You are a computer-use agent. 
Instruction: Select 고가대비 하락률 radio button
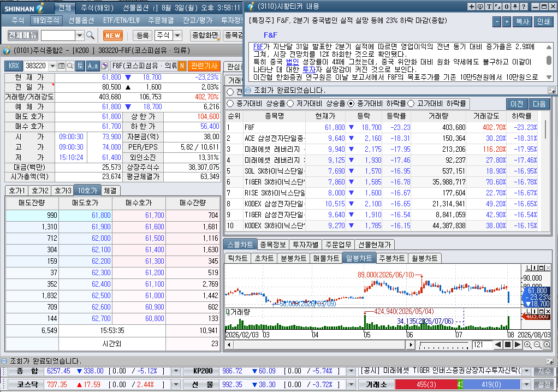coord(411,104)
